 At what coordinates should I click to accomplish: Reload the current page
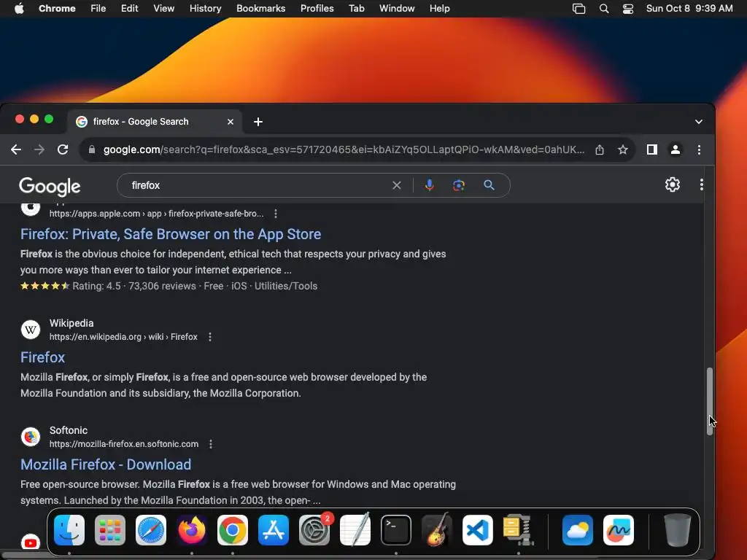[63, 149]
